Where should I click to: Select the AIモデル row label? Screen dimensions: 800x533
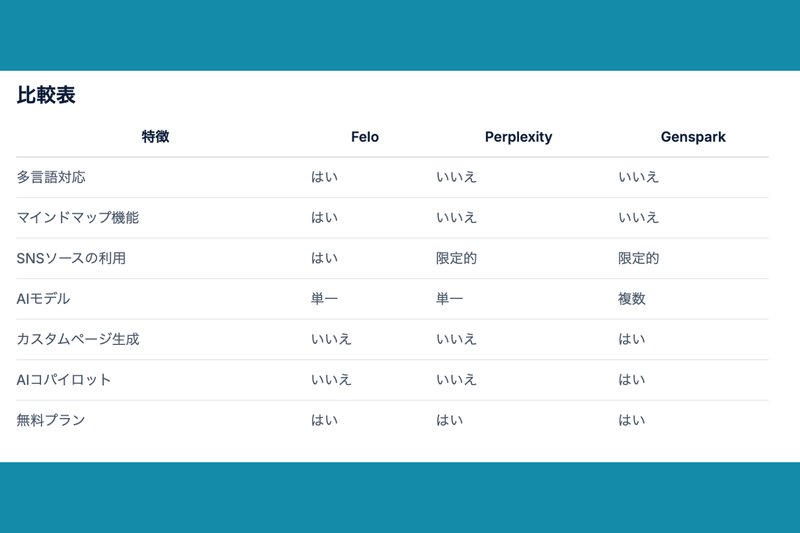click(43, 299)
